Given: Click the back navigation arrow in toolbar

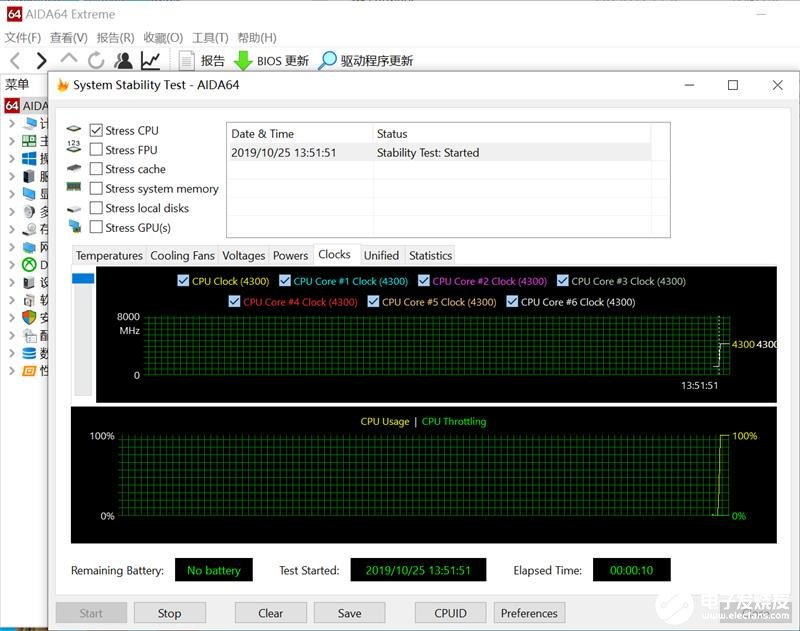Looking at the screenshot, I should (15, 61).
